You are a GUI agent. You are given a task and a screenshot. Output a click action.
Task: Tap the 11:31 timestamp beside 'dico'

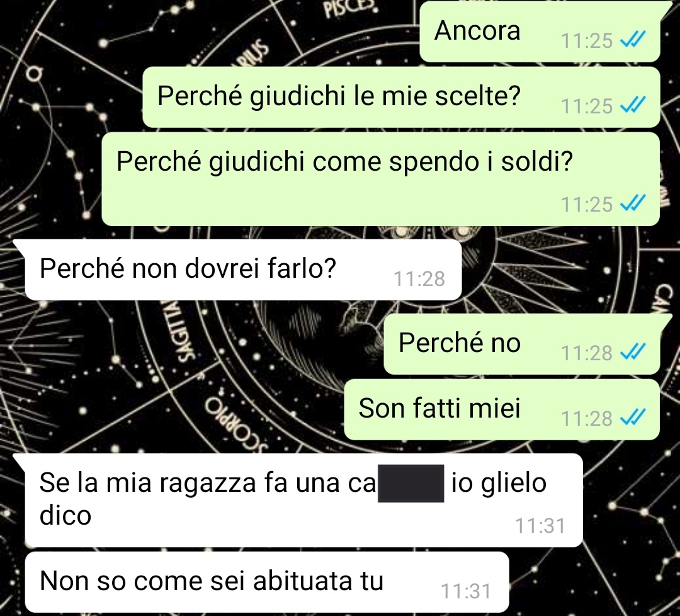540,526
